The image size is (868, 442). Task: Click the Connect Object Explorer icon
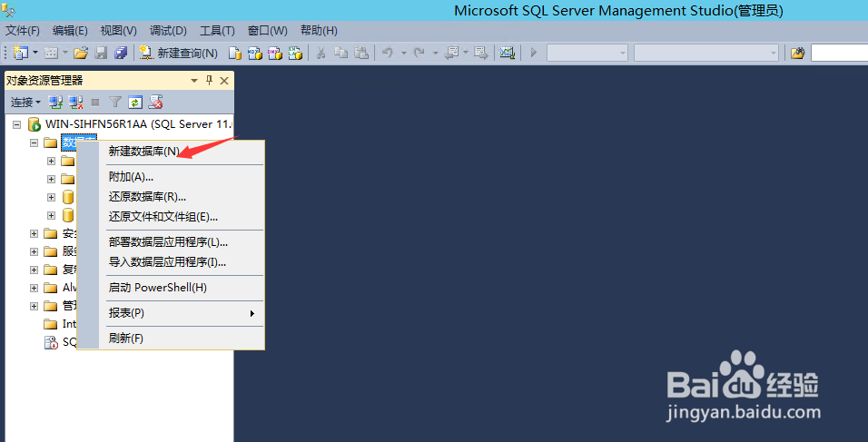54,103
